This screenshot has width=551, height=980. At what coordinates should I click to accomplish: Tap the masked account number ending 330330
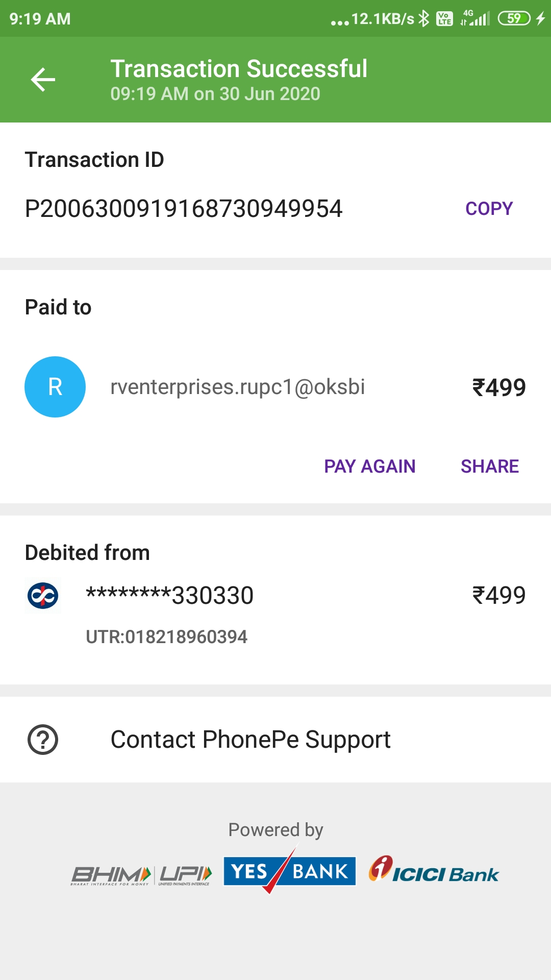170,596
